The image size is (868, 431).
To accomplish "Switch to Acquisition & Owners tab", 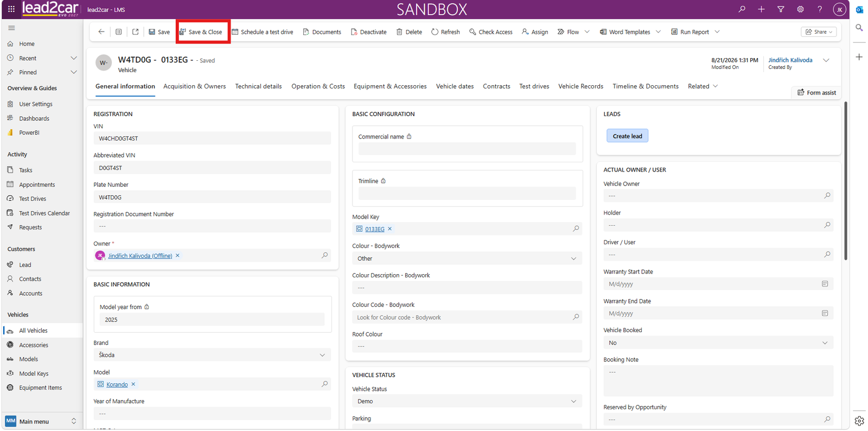I will pos(195,86).
